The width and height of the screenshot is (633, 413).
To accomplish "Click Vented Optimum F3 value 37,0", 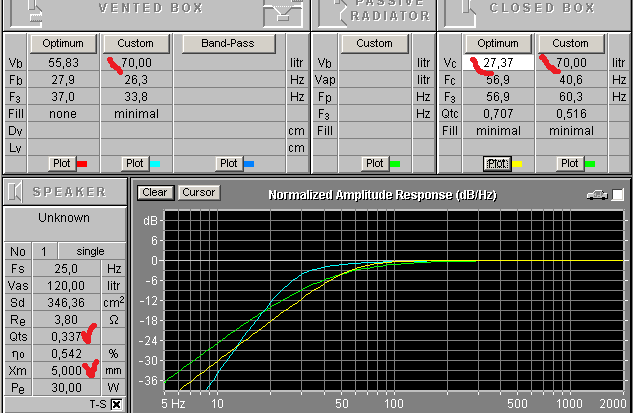I will (63, 97).
